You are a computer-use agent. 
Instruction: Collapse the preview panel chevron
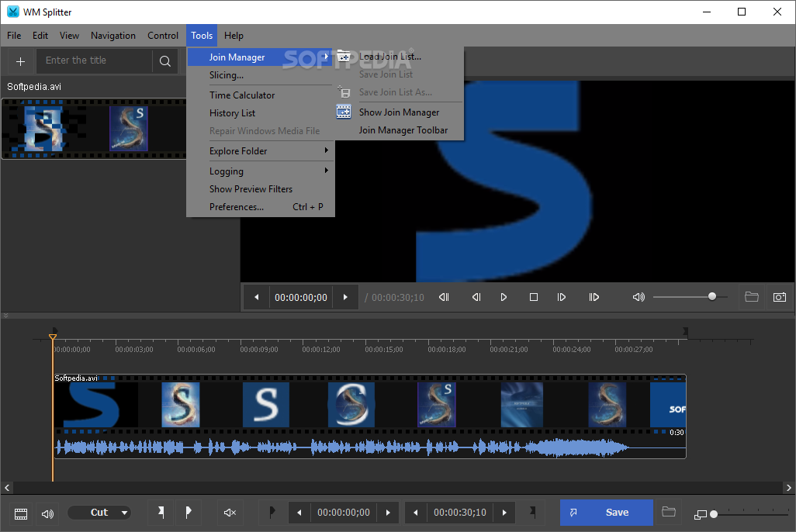[x=5, y=315]
